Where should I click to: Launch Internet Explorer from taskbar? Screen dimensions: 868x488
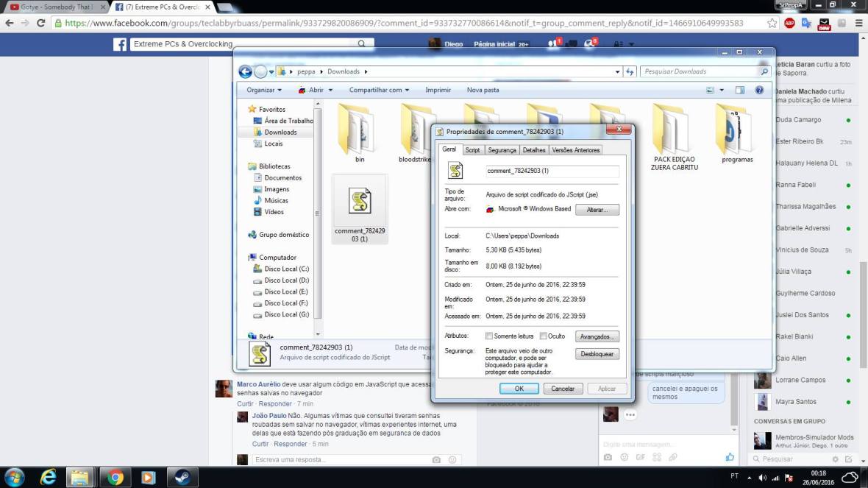coord(49,477)
